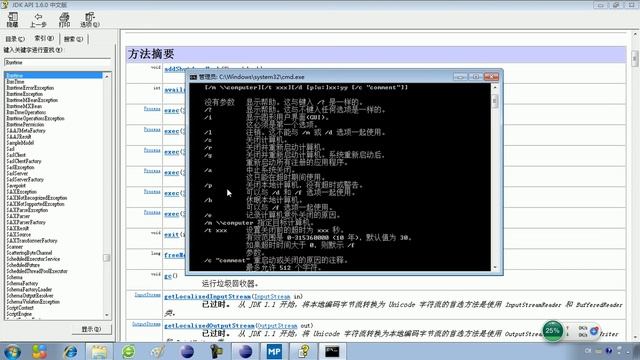Switch to the 目录 (Contents) tab
640x360 pixels.
pos(15,39)
